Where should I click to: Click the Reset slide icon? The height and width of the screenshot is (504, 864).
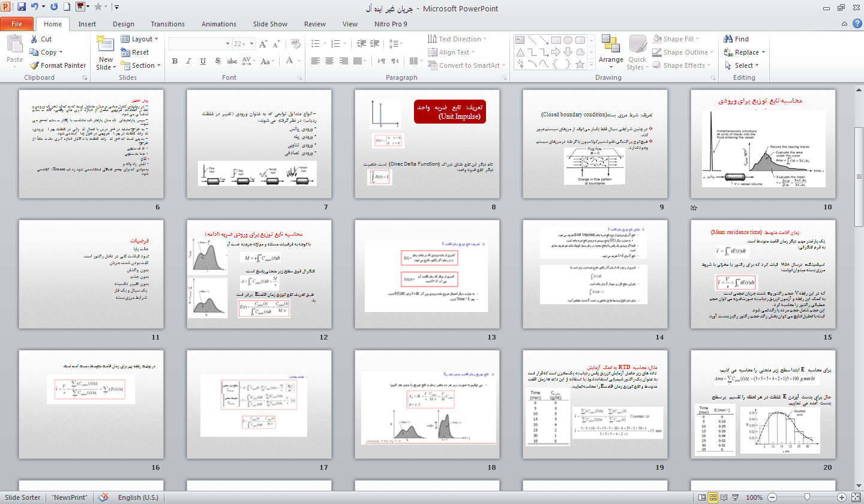pos(125,52)
